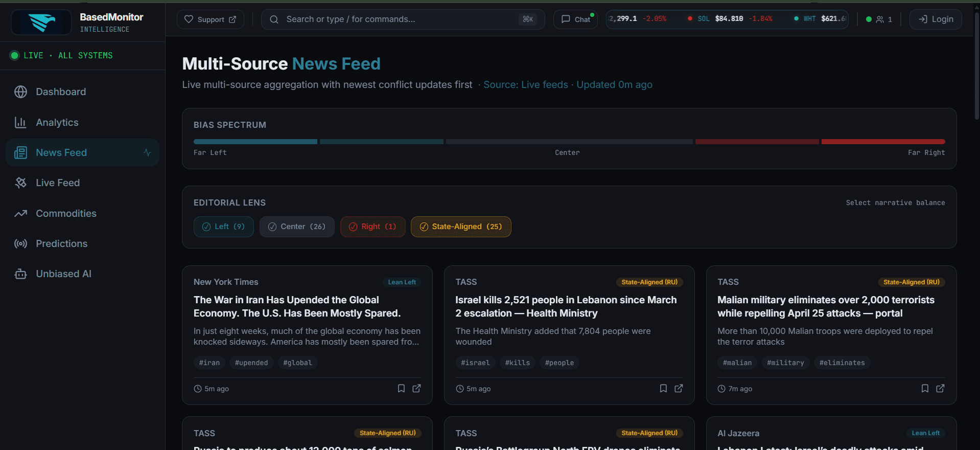This screenshot has width=980, height=450.
Task: Click the ⌘K shortcut badge
Action: [528, 19]
